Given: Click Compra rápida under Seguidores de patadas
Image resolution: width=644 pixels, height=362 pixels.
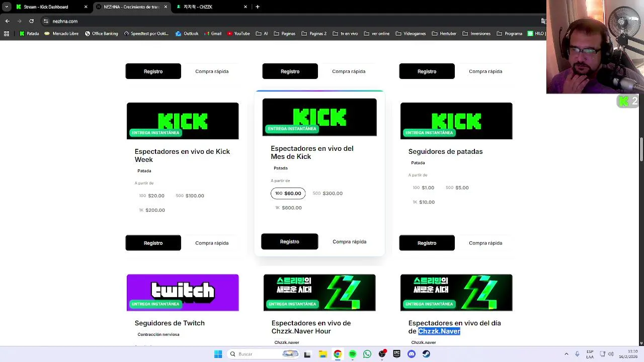Looking at the screenshot, I should (486, 243).
